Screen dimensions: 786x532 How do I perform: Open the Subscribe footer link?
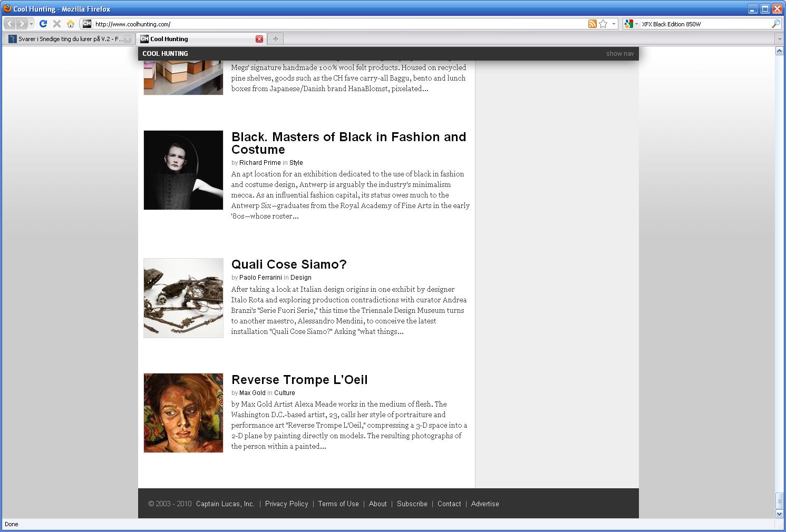412,504
